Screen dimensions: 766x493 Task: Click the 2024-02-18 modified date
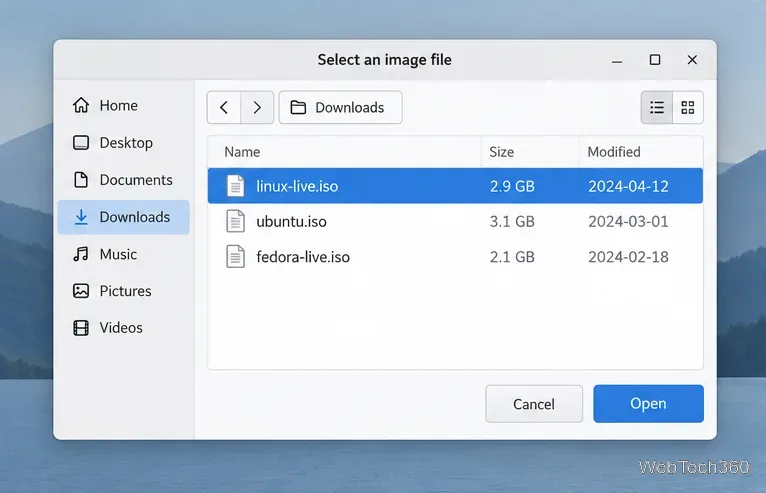[628, 257]
